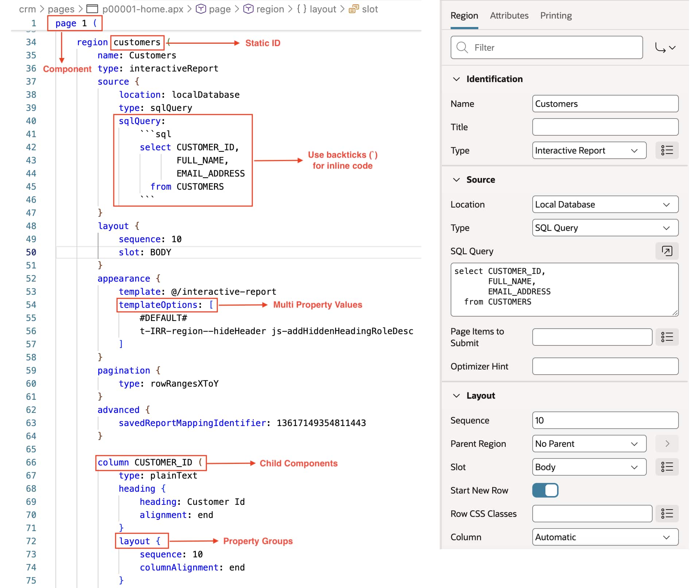Viewport: 700px width, 588px height.
Task: Click the search icon in the Filter field
Action: click(462, 47)
